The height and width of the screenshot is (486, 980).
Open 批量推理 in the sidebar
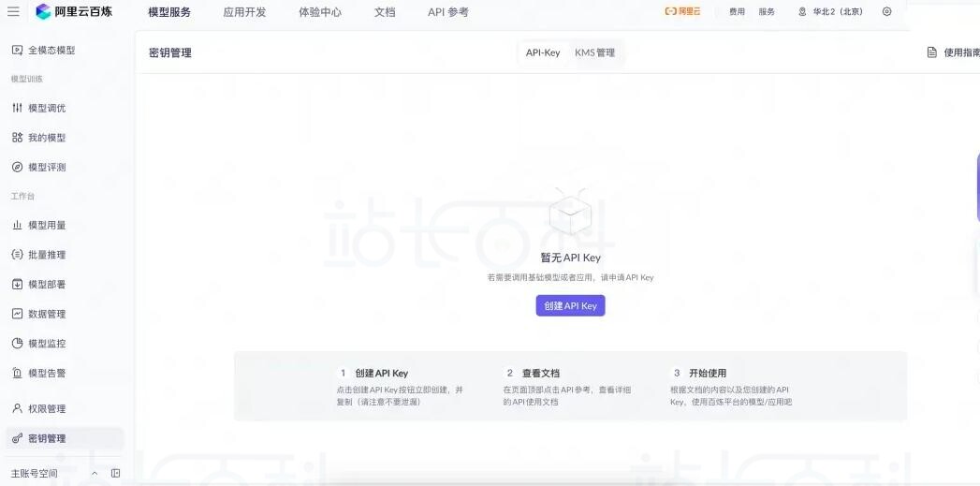tap(46, 255)
